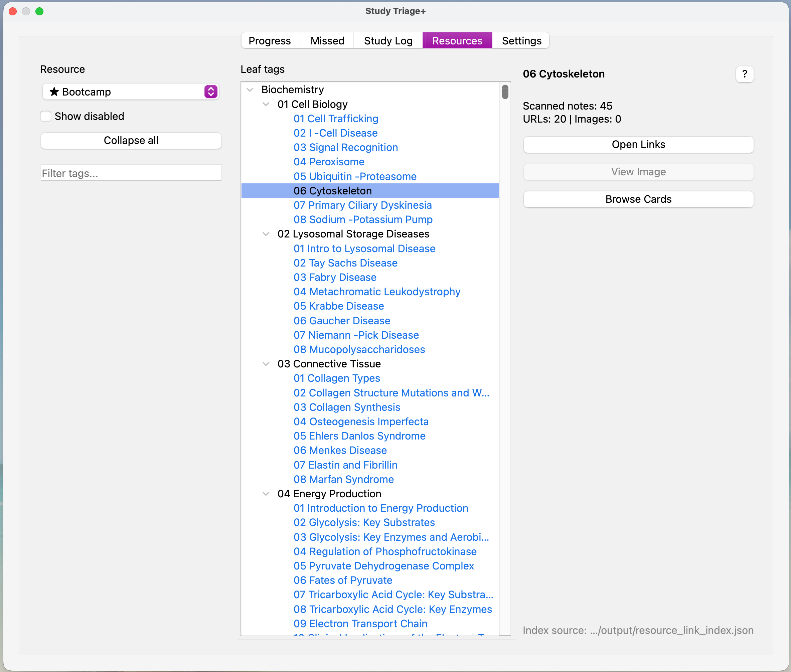Screen dimensions: 791x672
Task: Open the 02 Tay Sachs Disease link
Action: (345, 263)
